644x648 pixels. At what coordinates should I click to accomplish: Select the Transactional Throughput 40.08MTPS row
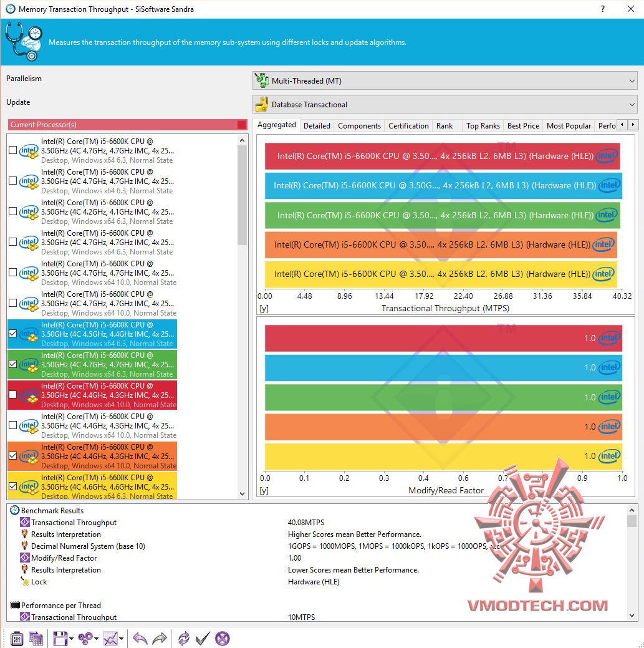(x=318, y=523)
